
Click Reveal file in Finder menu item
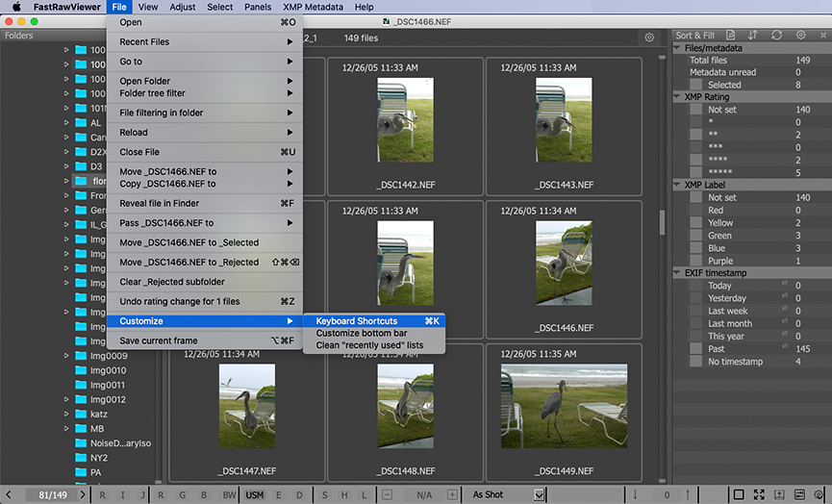159,203
